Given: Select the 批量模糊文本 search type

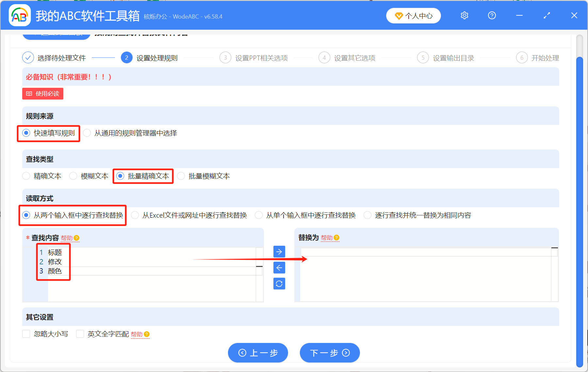Looking at the screenshot, I should (181, 176).
